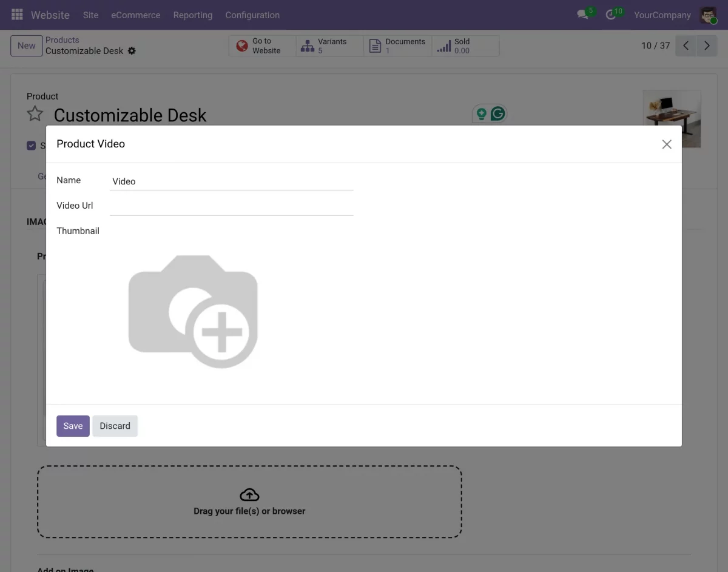Image resolution: width=728 pixels, height=572 pixels.
Task: Open the Site menu
Action: pyautogui.click(x=90, y=15)
